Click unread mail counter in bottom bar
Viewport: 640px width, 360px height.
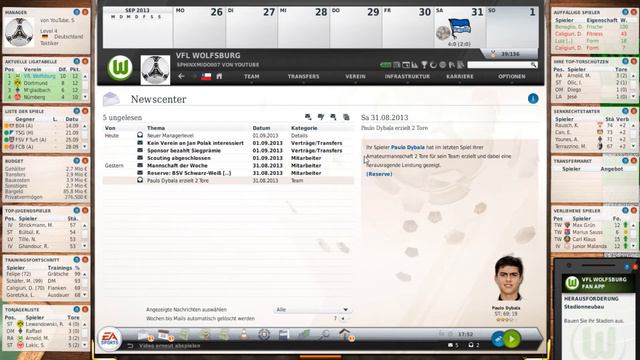tap(453, 345)
